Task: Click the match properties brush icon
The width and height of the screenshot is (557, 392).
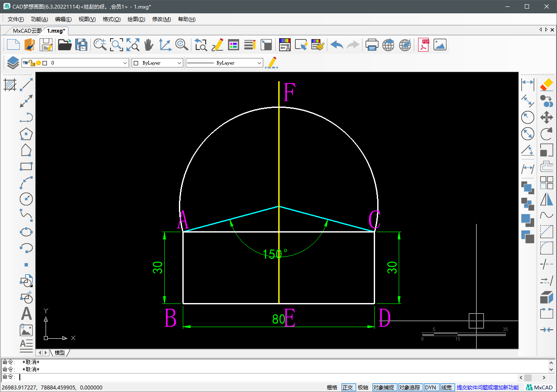Action: [x=317, y=45]
